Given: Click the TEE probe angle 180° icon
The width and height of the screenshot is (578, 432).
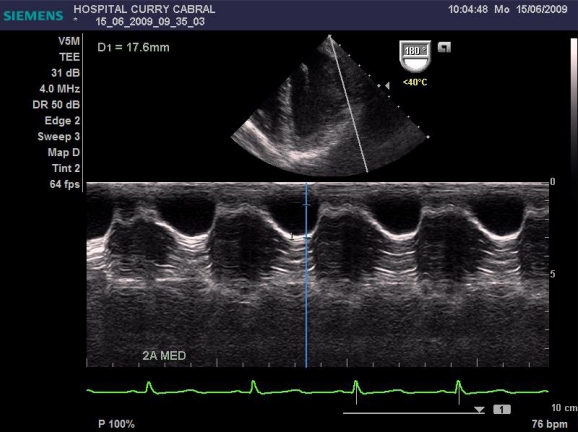Looking at the screenshot, I should (x=415, y=56).
